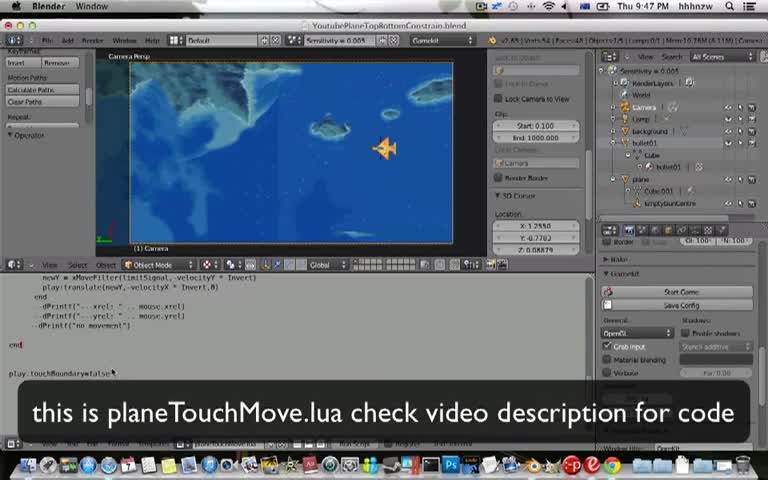Open the 3D viewport View menu
This screenshot has width=768, height=480.
click(49, 265)
